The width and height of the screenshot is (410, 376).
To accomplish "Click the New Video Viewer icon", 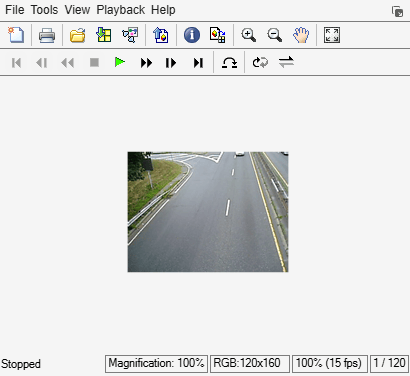I will pyautogui.click(x=16, y=35).
